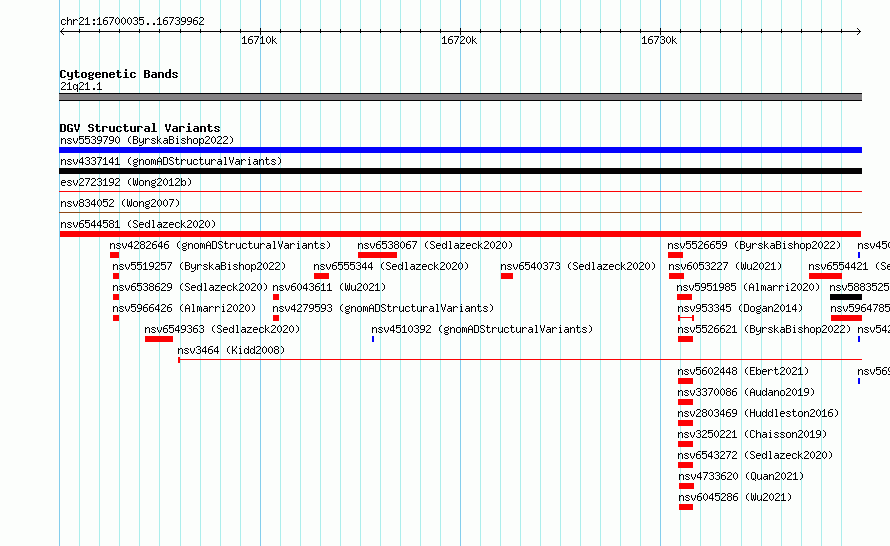The image size is (890, 546).
Task: Click the red bar under nsv5526659
Action: coord(675,255)
